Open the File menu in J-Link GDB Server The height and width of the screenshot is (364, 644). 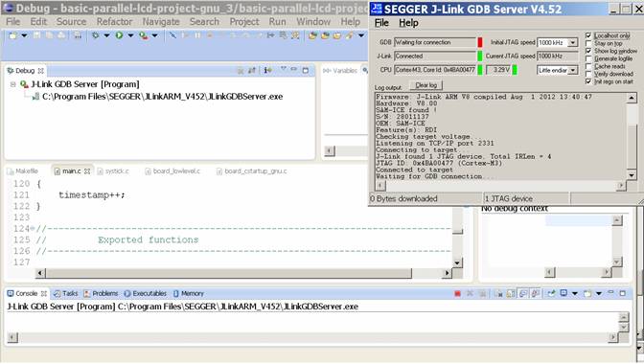tap(381, 23)
